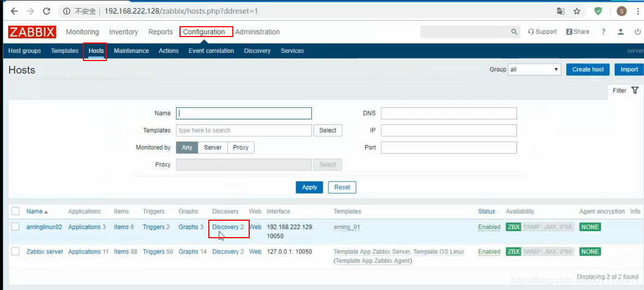This screenshot has width=644, height=290.
Task: Tick the select-all hosts checkbox
Action: 16,211
